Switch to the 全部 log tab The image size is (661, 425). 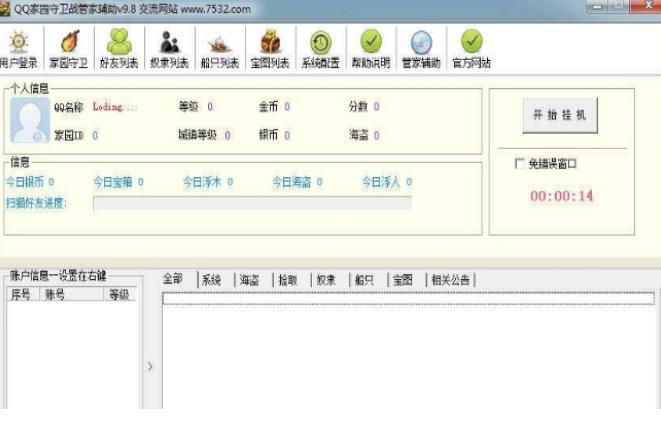pyautogui.click(x=173, y=279)
